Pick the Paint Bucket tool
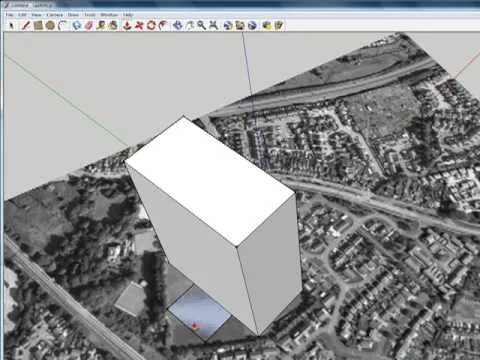 113,25
